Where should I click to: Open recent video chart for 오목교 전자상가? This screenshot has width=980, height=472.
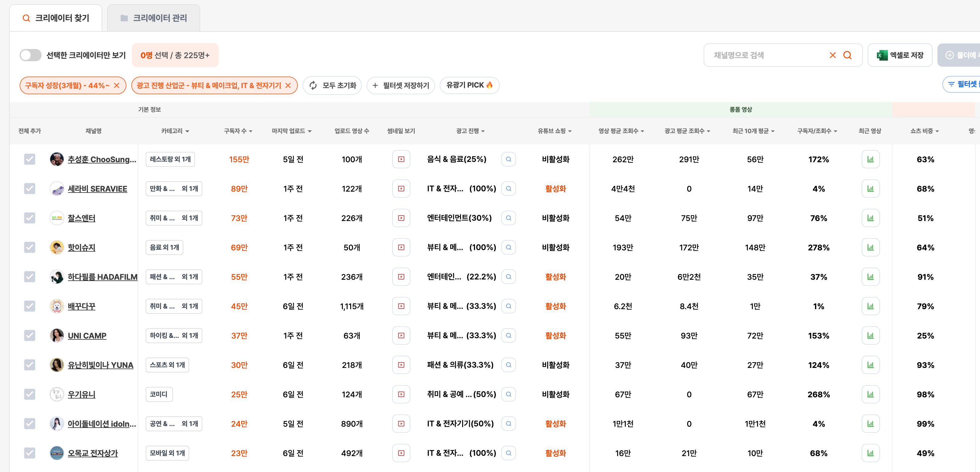point(870,453)
